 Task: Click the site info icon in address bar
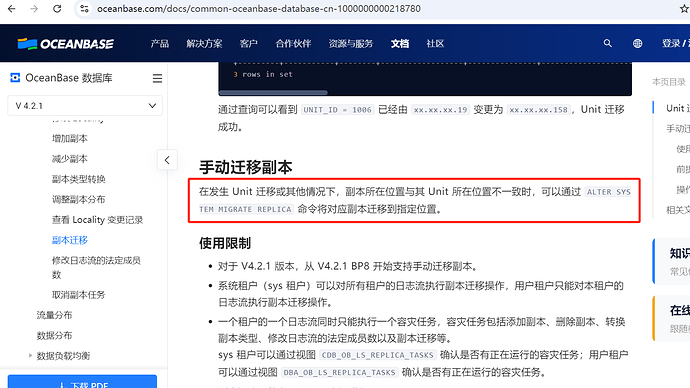click(x=84, y=9)
